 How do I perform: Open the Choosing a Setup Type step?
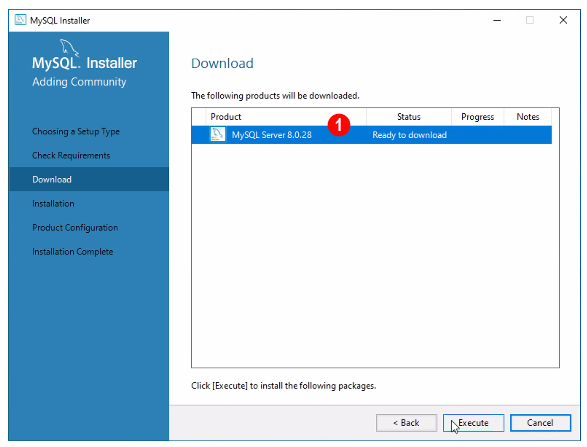click(76, 131)
